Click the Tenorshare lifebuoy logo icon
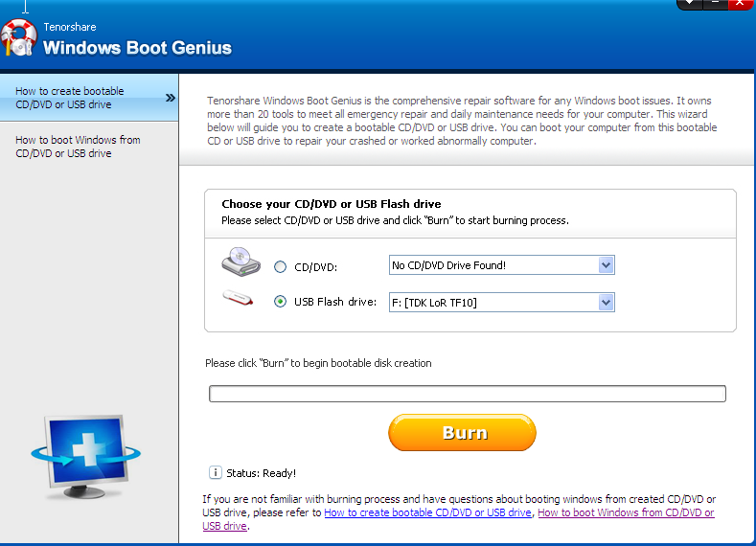The width and height of the screenshot is (756, 546). coord(18,37)
